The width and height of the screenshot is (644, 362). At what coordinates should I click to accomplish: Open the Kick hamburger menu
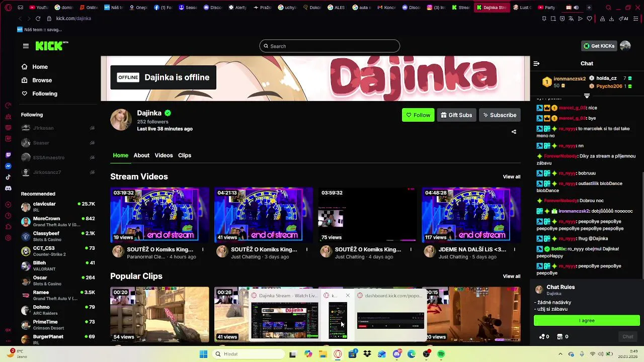[26, 46]
